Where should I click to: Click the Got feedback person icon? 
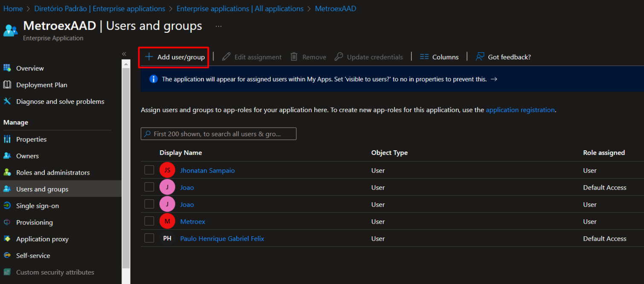[480, 57]
